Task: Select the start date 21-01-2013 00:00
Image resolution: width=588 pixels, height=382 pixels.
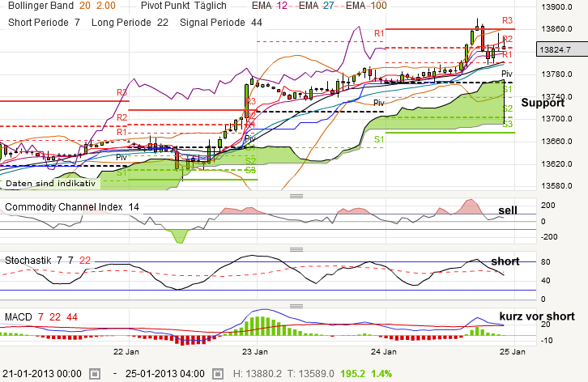Action: (x=42, y=374)
